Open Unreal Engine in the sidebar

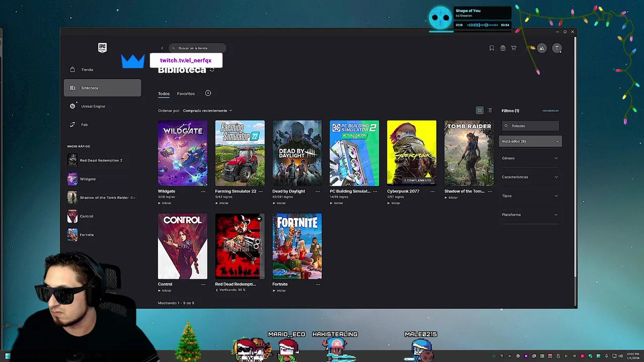(102, 107)
